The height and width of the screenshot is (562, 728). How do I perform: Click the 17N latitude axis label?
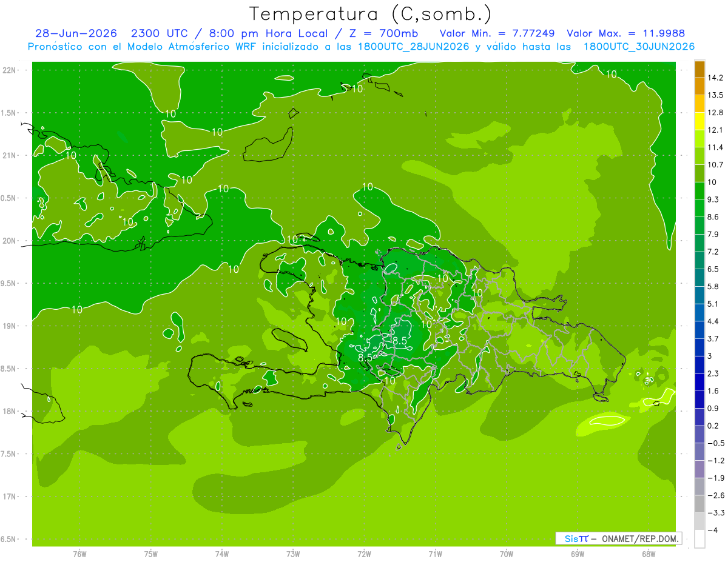point(10,497)
